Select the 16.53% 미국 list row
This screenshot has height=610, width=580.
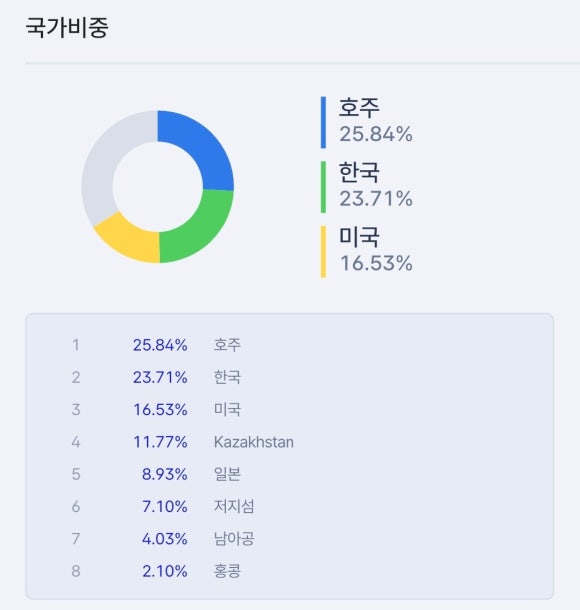[x=289, y=410]
